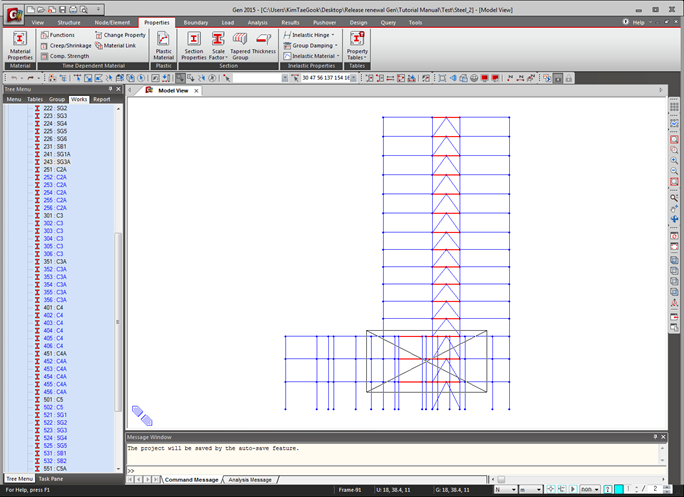Click Zoom In on right toolbar
This screenshot has height=497, width=684.
(x=675, y=161)
